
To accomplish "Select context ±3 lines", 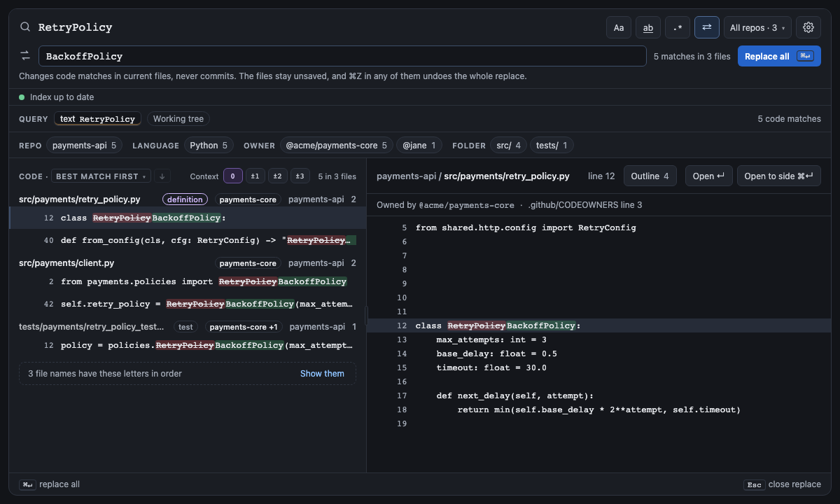I will 300,176.
